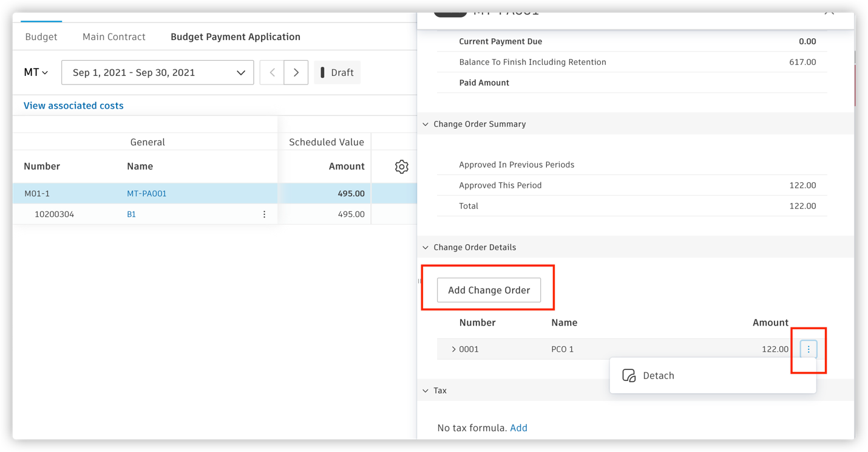Screen dimensions: 868x452
Task: Collapse Change Order Summary section
Action: click(x=426, y=124)
